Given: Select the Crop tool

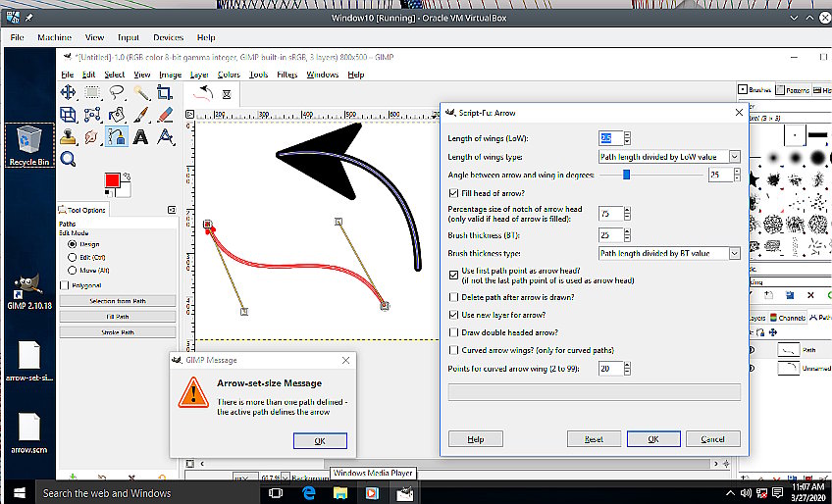Looking at the screenshot, I should click(x=165, y=92).
